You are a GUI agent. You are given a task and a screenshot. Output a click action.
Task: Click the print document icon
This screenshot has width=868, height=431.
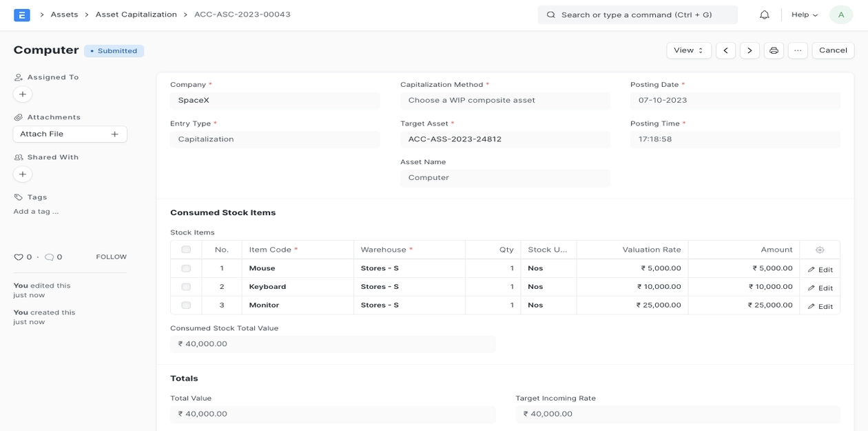click(774, 50)
